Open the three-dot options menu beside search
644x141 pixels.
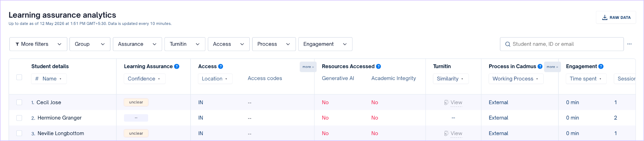coord(629,44)
